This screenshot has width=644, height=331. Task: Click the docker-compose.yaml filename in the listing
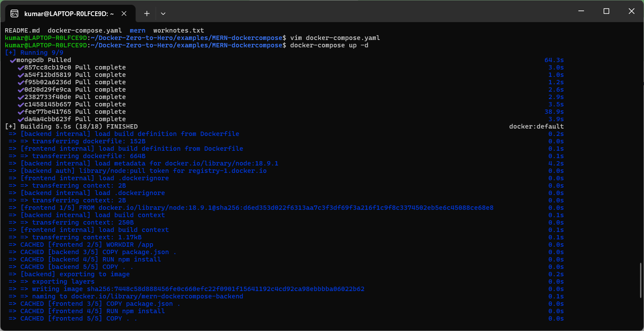point(85,30)
